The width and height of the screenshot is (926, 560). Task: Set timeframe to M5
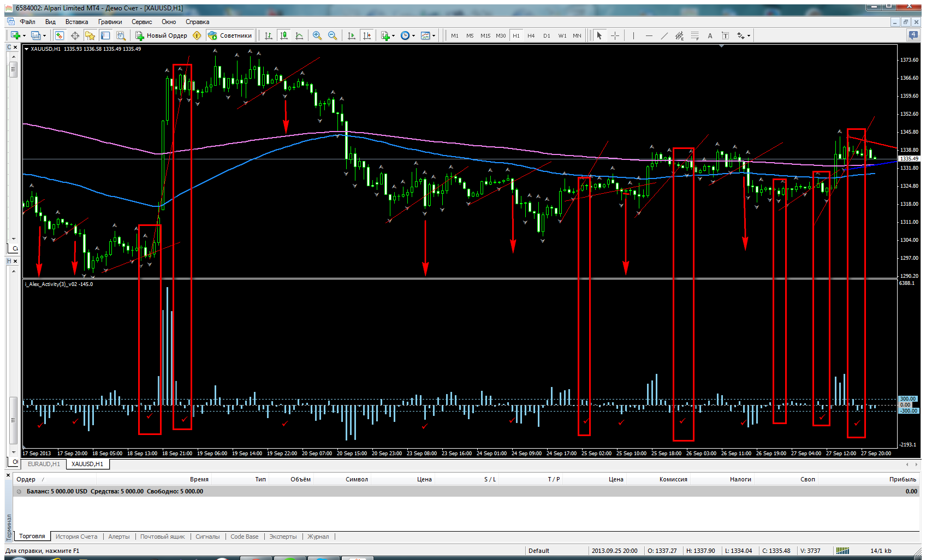point(470,35)
